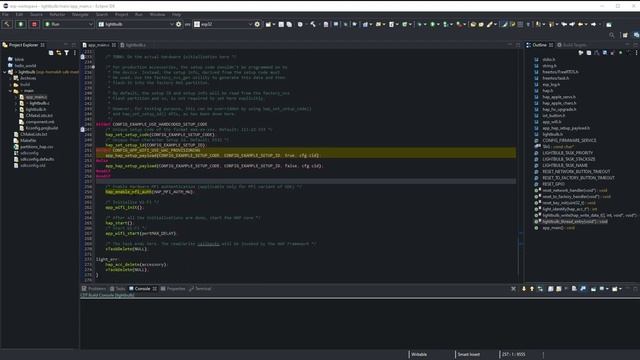Open the Console tab in bottom panel
This screenshot has height=360, width=640.
point(142,289)
